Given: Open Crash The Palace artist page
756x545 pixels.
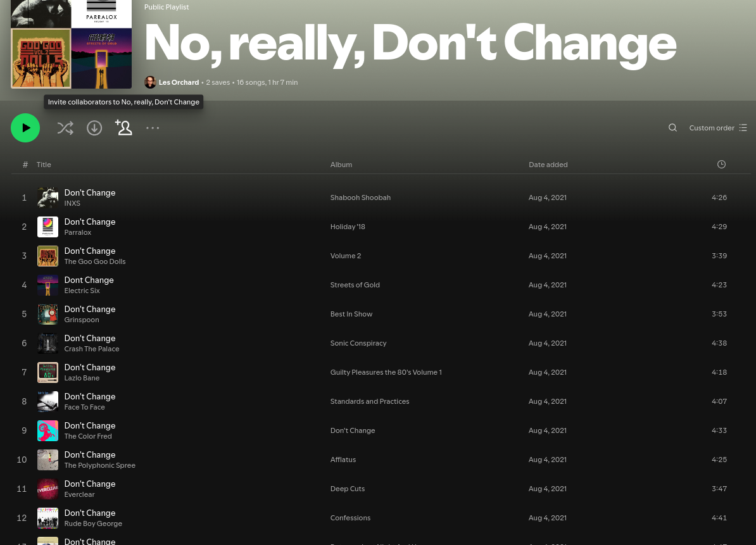Looking at the screenshot, I should click(x=92, y=349).
